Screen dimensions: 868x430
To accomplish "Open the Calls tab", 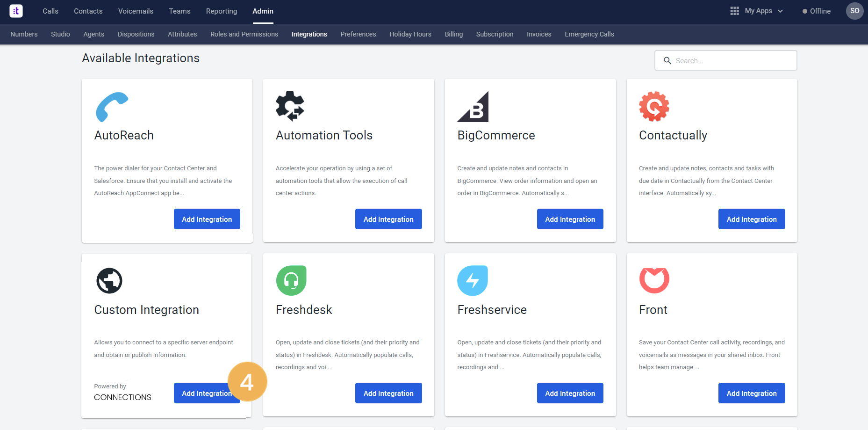I will pyautogui.click(x=50, y=11).
